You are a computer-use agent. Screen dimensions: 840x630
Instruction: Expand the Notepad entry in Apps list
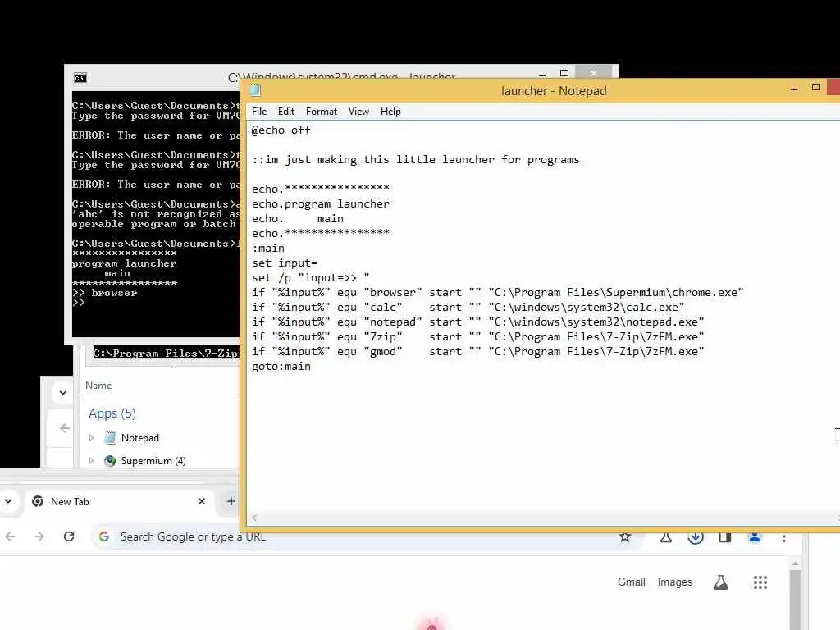point(92,438)
